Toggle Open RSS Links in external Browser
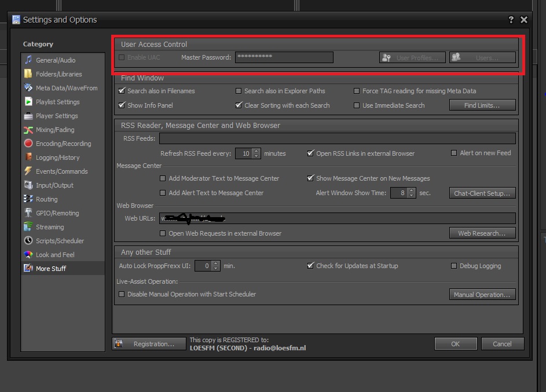The width and height of the screenshot is (546, 392). (x=310, y=153)
